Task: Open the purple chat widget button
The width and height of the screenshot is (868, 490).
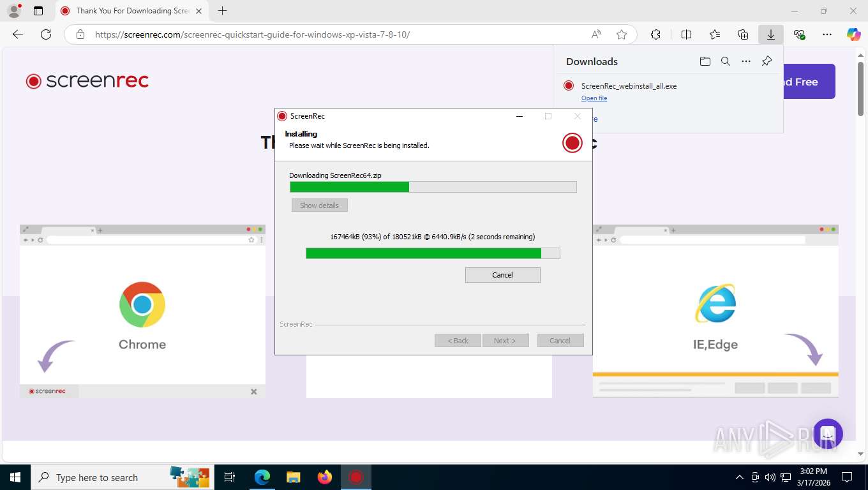Action: coord(828,434)
